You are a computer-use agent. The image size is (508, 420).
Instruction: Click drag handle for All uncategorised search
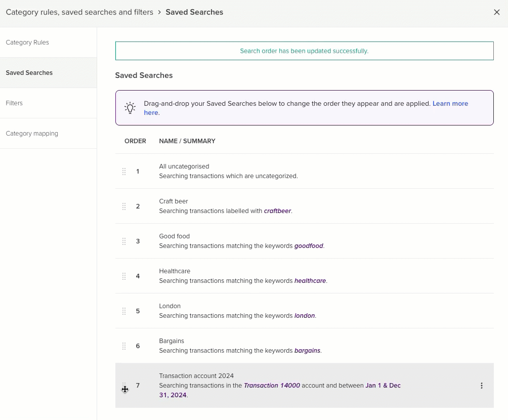point(124,172)
